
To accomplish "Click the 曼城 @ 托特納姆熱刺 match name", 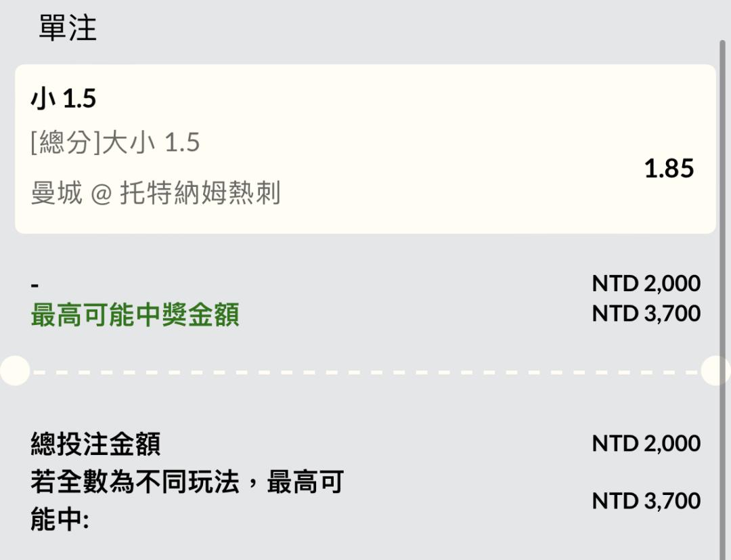I will (x=155, y=193).
